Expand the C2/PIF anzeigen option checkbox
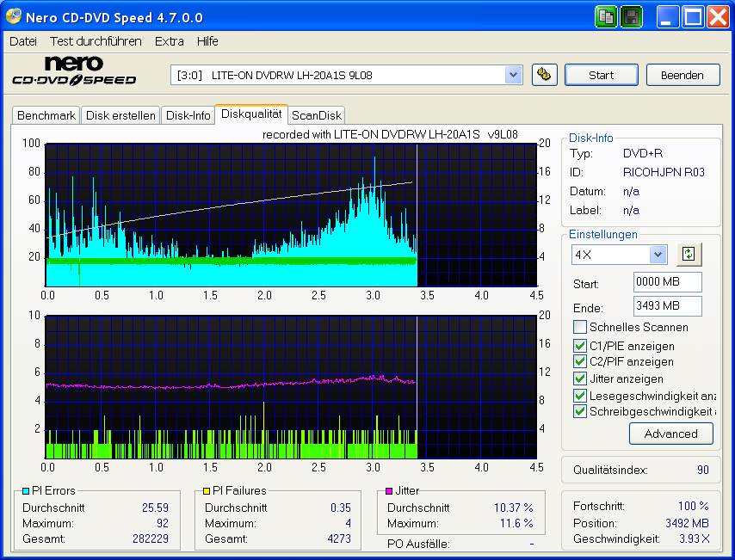 [580, 362]
